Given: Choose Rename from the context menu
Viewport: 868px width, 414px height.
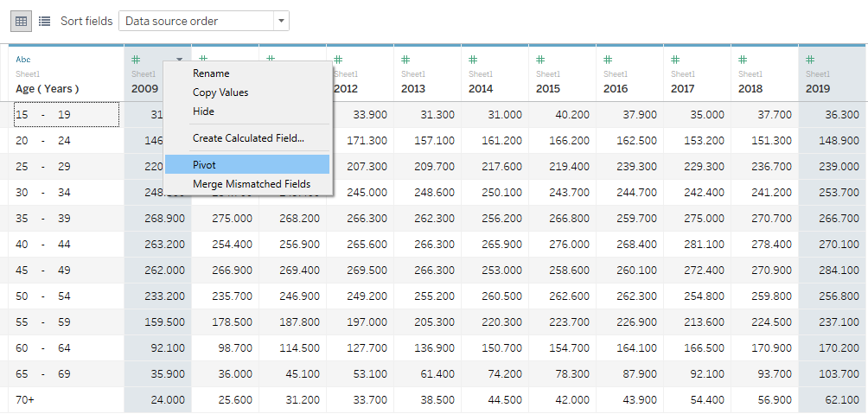Looking at the screenshot, I should click(x=211, y=73).
